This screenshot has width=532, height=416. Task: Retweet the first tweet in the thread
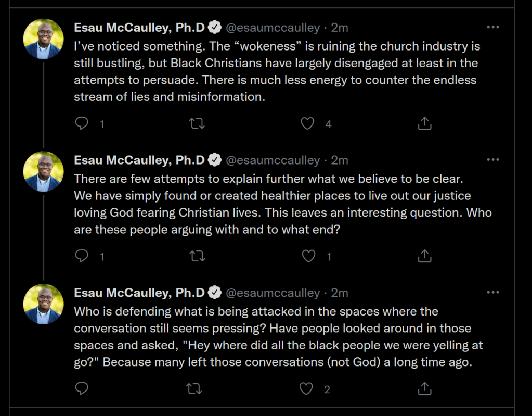pos(197,123)
